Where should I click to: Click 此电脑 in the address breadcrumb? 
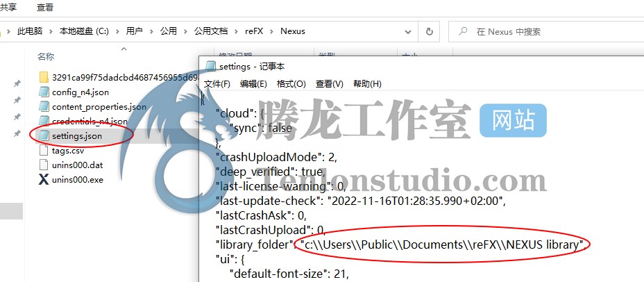coord(30,31)
